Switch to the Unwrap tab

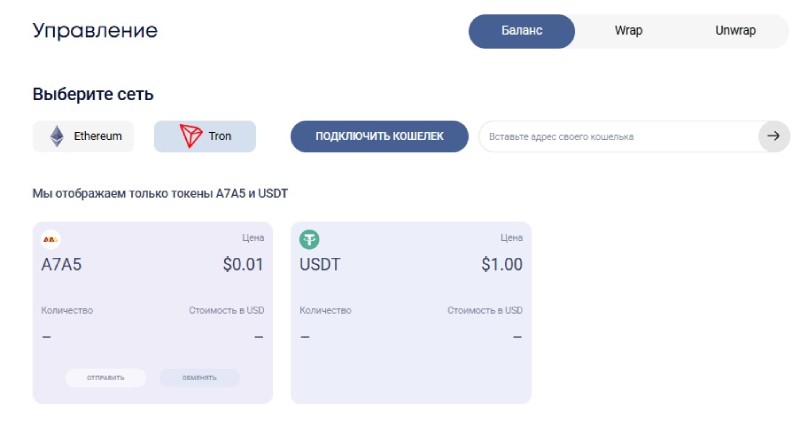[735, 31]
